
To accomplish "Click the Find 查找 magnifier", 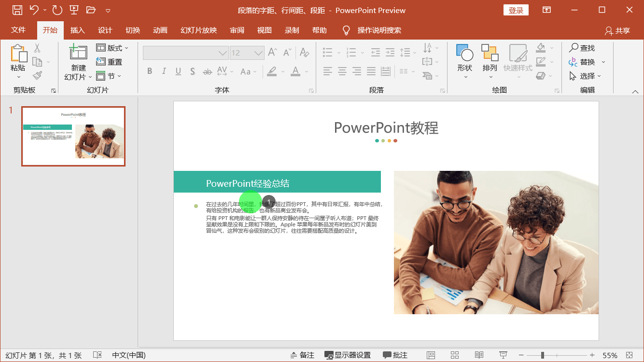I will pyautogui.click(x=582, y=48).
